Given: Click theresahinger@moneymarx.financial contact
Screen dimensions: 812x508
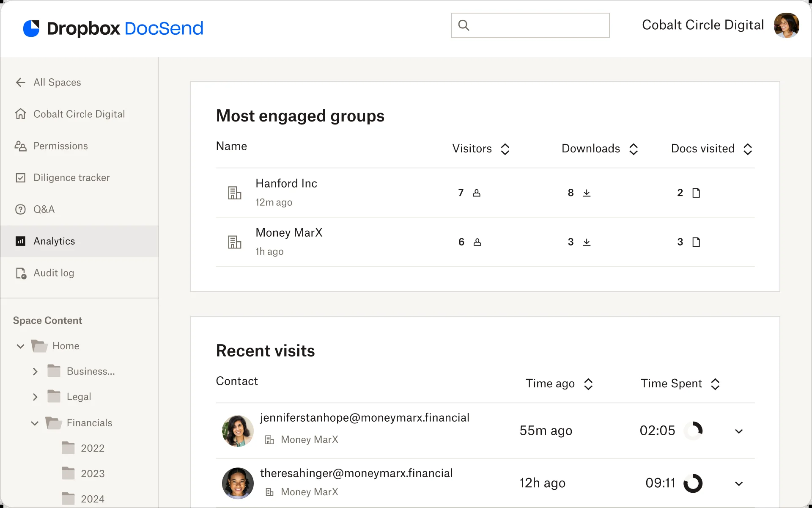Looking at the screenshot, I should pos(356,473).
